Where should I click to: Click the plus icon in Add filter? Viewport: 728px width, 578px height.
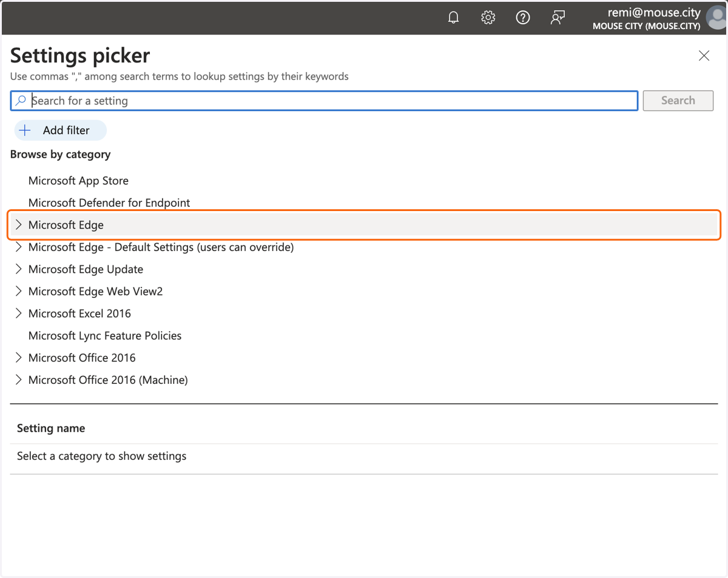(x=25, y=130)
